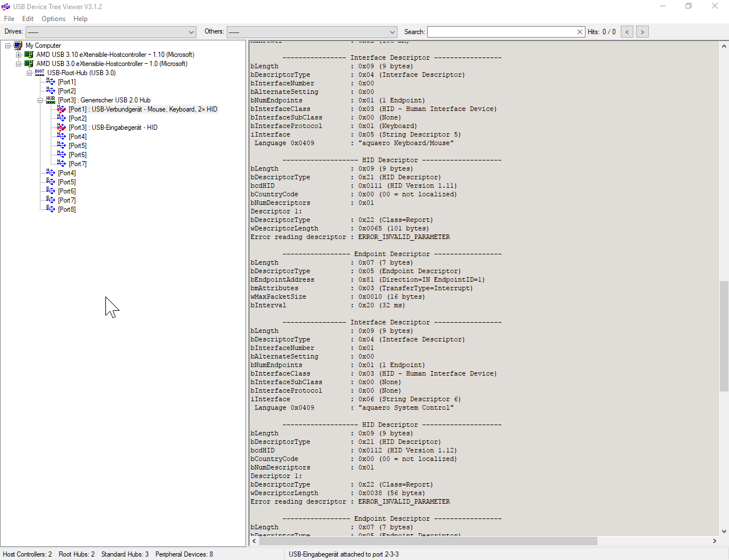Click the app icon in the title bar
Viewport: 729px width, 560px height.
(x=6, y=7)
